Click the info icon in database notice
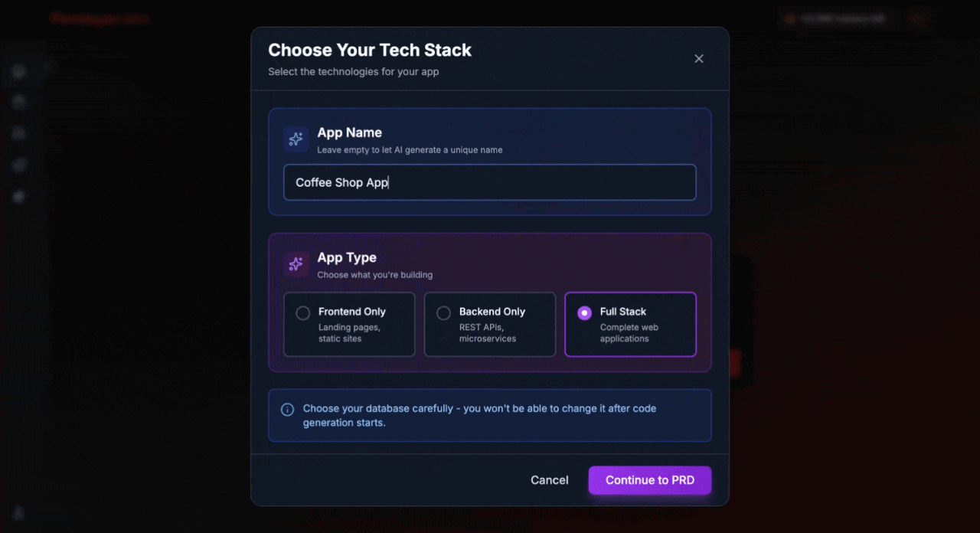The width and height of the screenshot is (980, 533). pos(288,410)
